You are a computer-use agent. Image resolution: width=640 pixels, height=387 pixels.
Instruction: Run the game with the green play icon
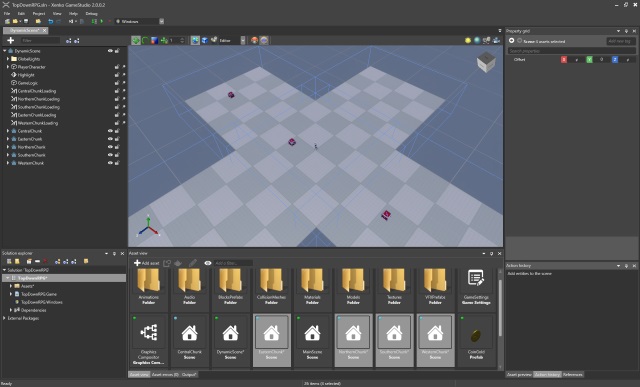(x=102, y=21)
